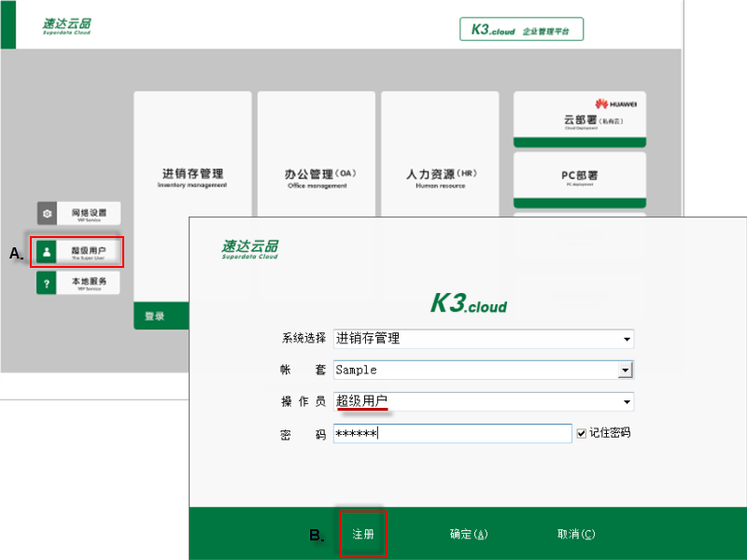747x560 pixels.
Task: Click the K3.cloud enterprise platform badge
Action: (x=521, y=30)
